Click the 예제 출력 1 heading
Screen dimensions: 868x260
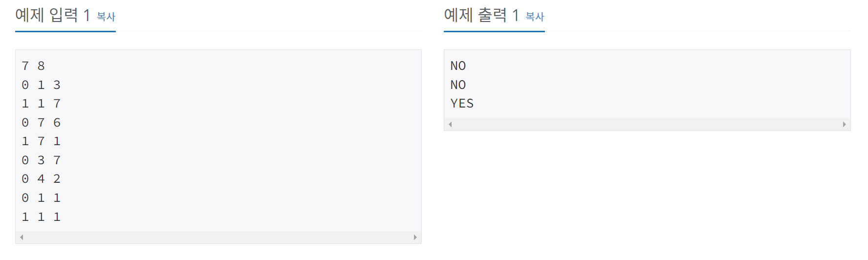481,15
